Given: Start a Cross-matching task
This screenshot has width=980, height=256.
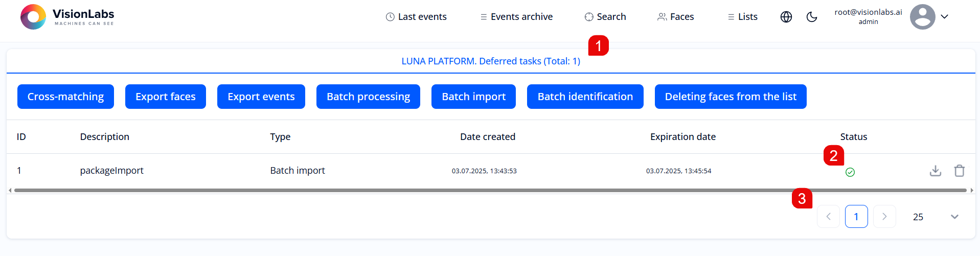Looking at the screenshot, I should coord(65,97).
